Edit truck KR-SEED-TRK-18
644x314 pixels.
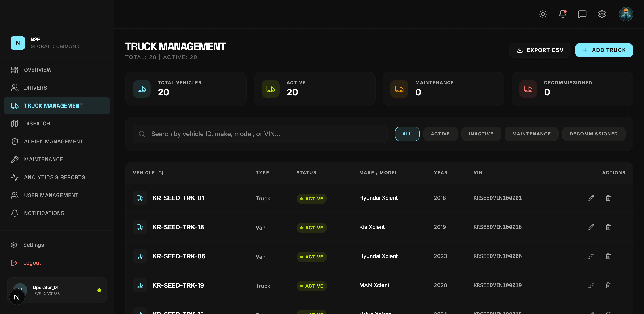591,227
